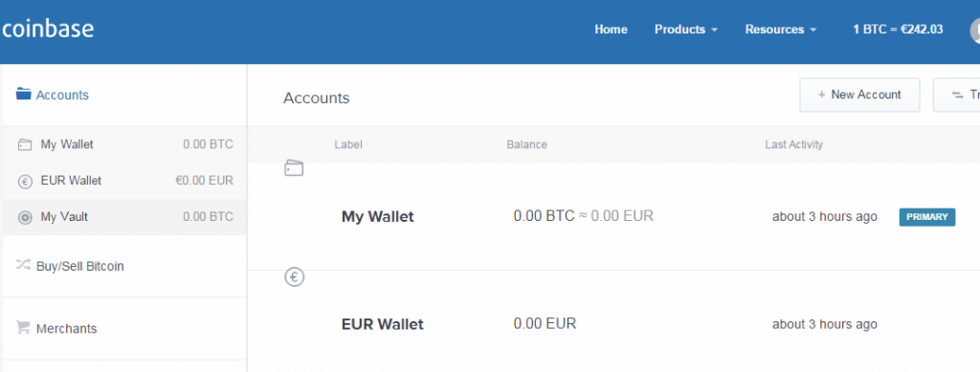The image size is (980, 372).
Task: Click the EUR Wallet sidebar euro icon
Action: coord(24,182)
